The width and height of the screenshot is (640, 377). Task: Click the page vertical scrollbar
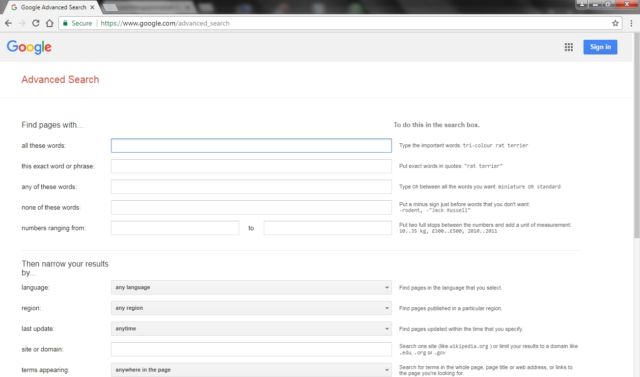[x=636, y=135]
